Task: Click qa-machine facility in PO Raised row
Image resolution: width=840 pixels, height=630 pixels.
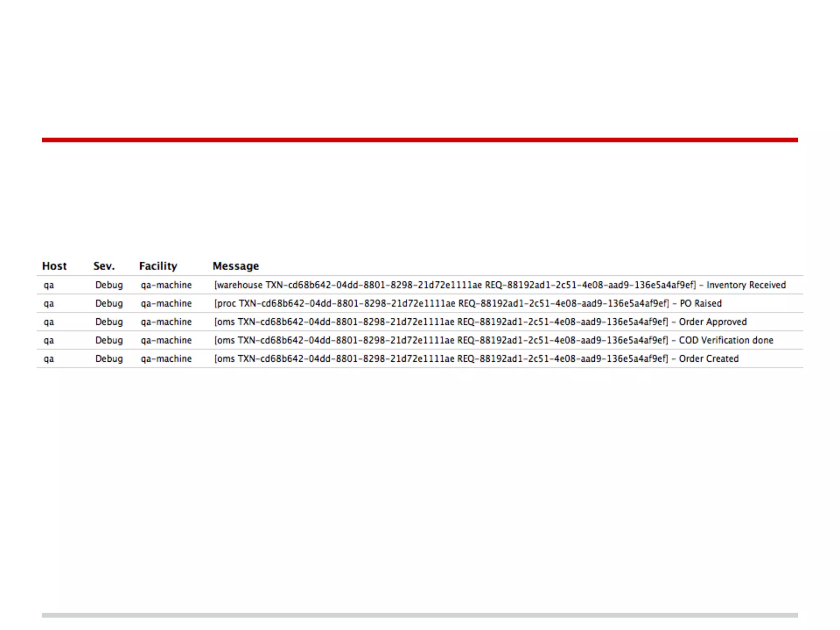Action: point(166,304)
